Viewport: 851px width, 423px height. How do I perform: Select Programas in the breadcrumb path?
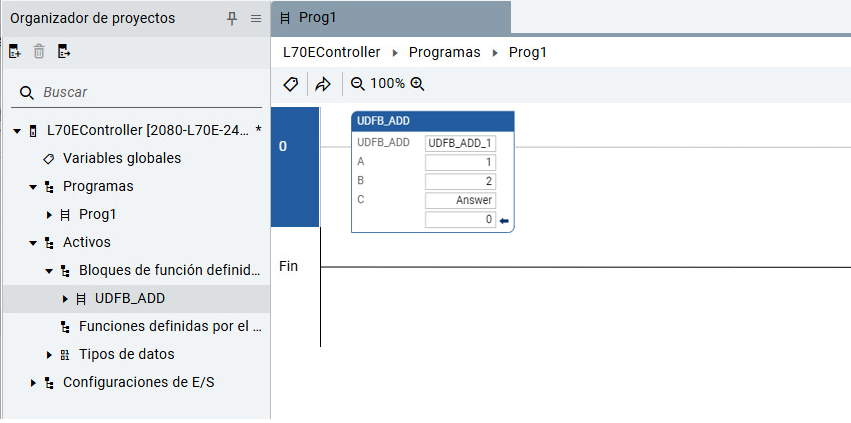click(444, 52)
